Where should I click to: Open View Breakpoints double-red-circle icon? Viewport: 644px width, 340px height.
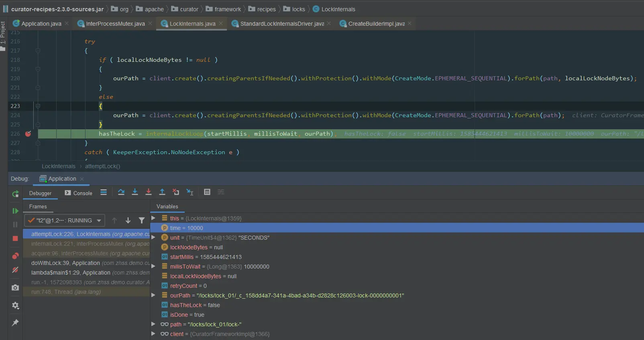(15, 256)
